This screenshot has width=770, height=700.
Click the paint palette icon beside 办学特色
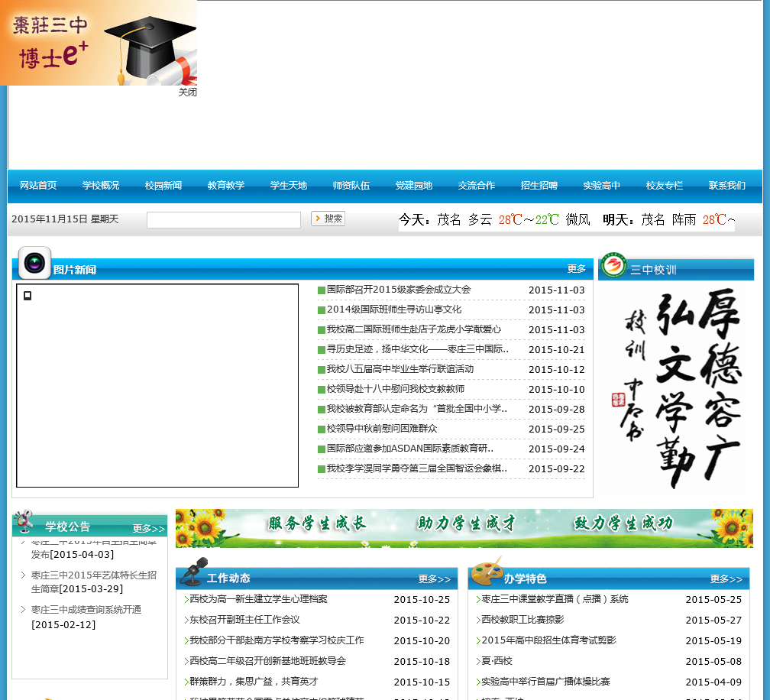click(x=487, y=572)
